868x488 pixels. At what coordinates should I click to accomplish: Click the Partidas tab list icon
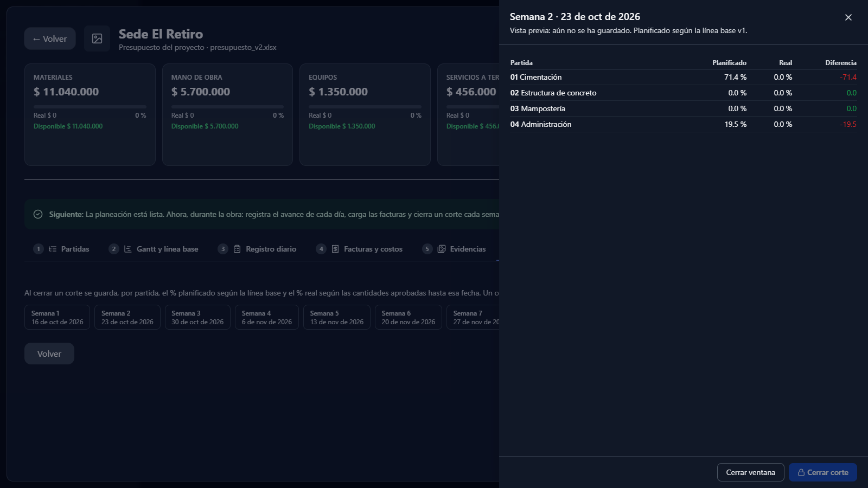coord(53,249)
